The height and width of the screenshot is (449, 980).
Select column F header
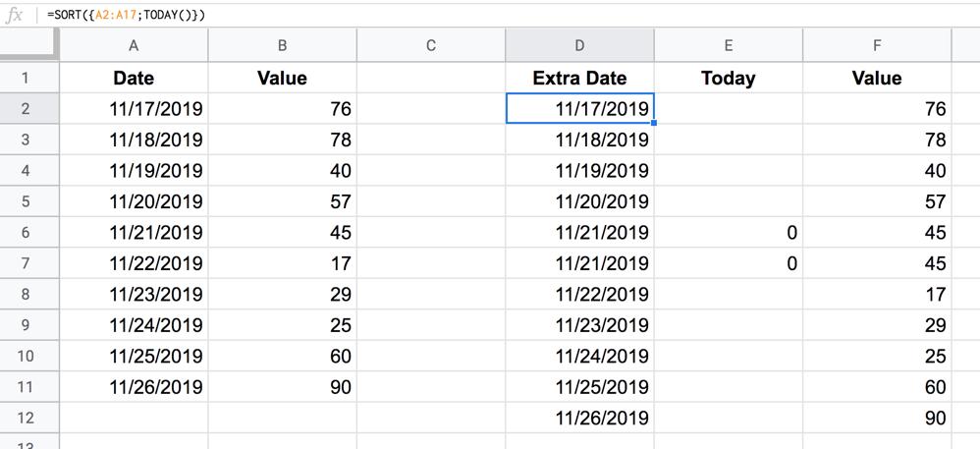tap(877, 45)
